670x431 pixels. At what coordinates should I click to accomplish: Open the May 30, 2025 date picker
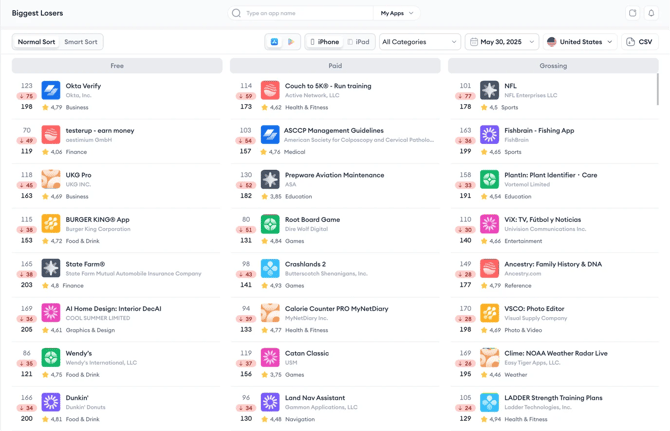tap(502, 42)
